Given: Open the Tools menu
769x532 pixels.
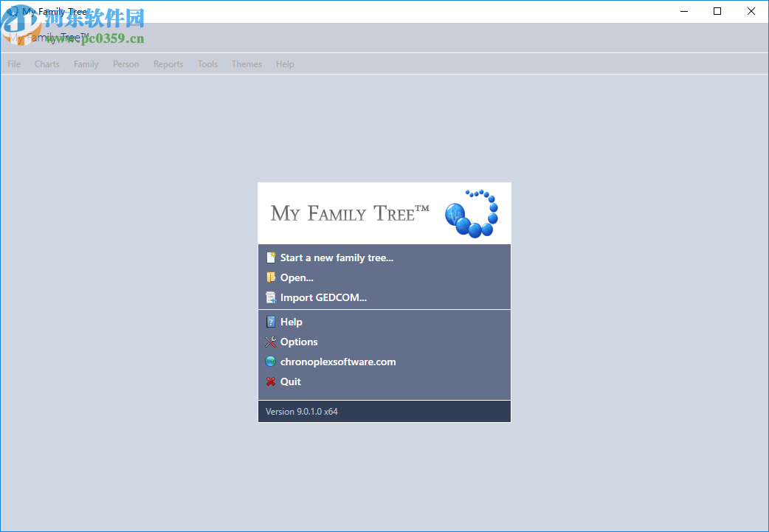Looking at the screenshot, I should pyautogui.click(x=207, y=64).
